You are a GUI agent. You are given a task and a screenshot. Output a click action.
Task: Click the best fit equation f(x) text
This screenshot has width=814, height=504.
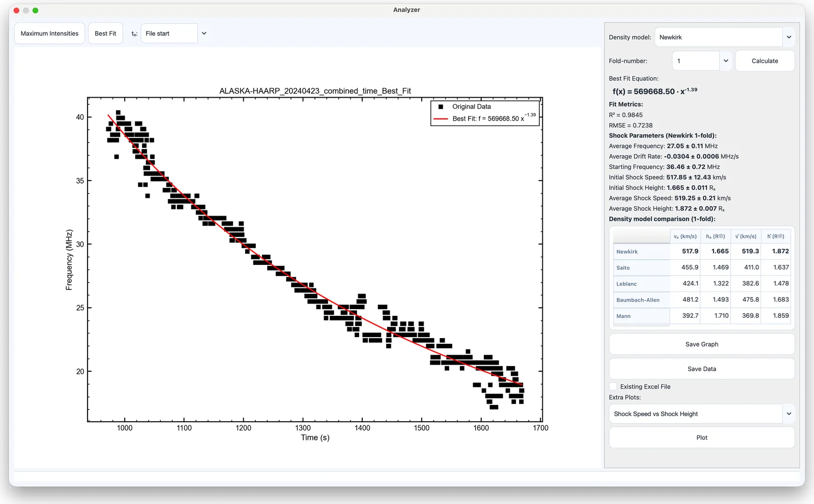coord(655,91)
